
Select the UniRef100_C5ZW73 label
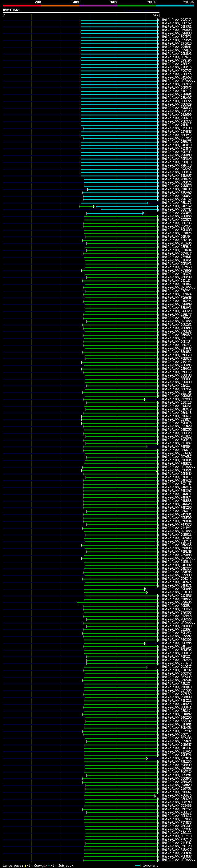[x=176, y=220]
